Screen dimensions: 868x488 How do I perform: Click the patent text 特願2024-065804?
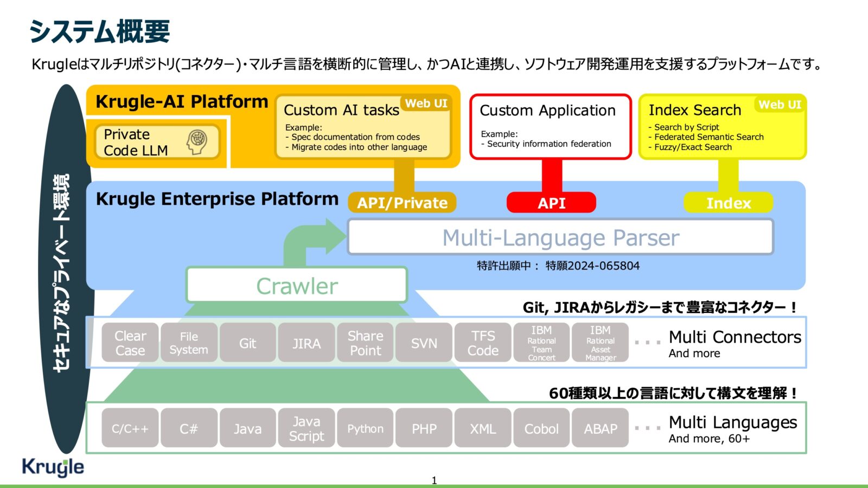point(592,266)
